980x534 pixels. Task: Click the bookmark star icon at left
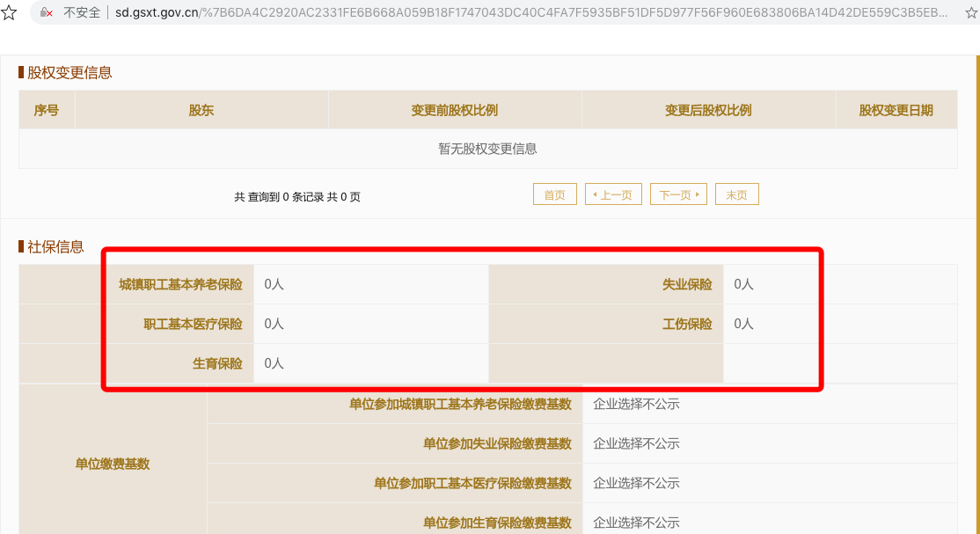tap(9, 12)
